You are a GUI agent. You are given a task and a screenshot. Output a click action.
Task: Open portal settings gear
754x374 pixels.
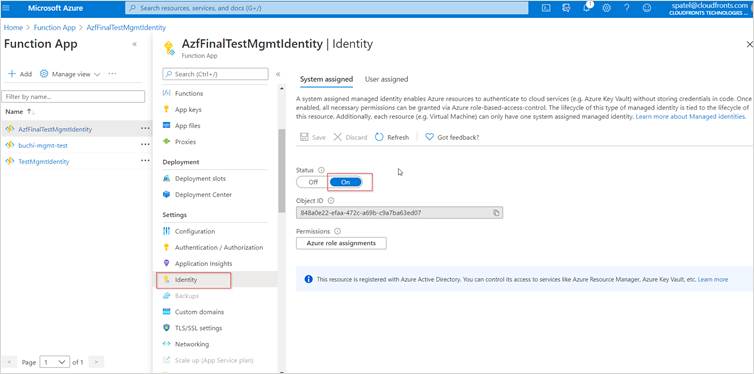click(x=607, y=8)
